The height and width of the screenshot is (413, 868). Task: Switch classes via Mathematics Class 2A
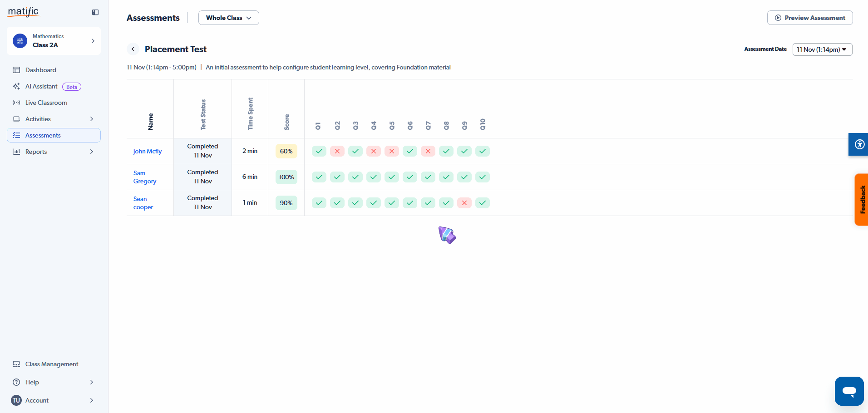[x=54, y=41]
